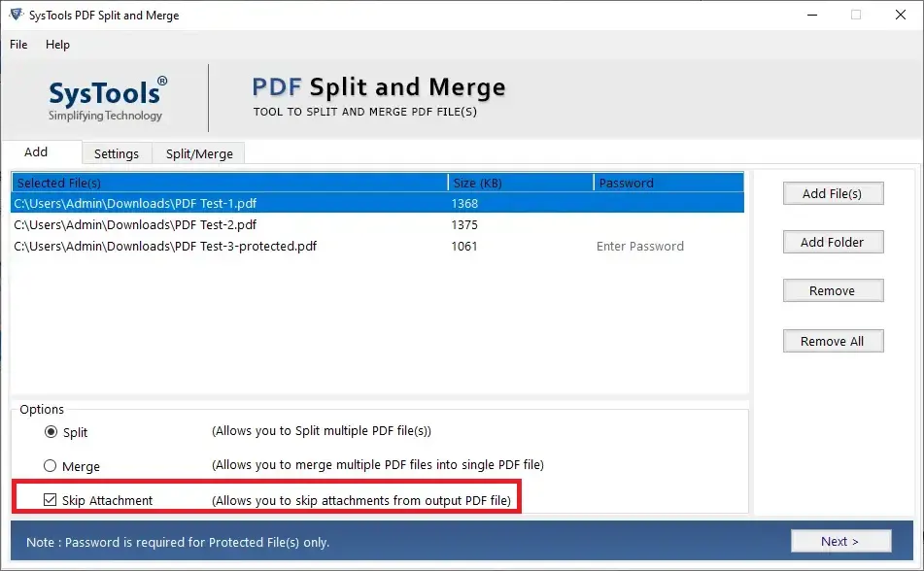Select the PDF Test-1.pdf row
This screenshot has width=924, height=571.
coord(377,203)
